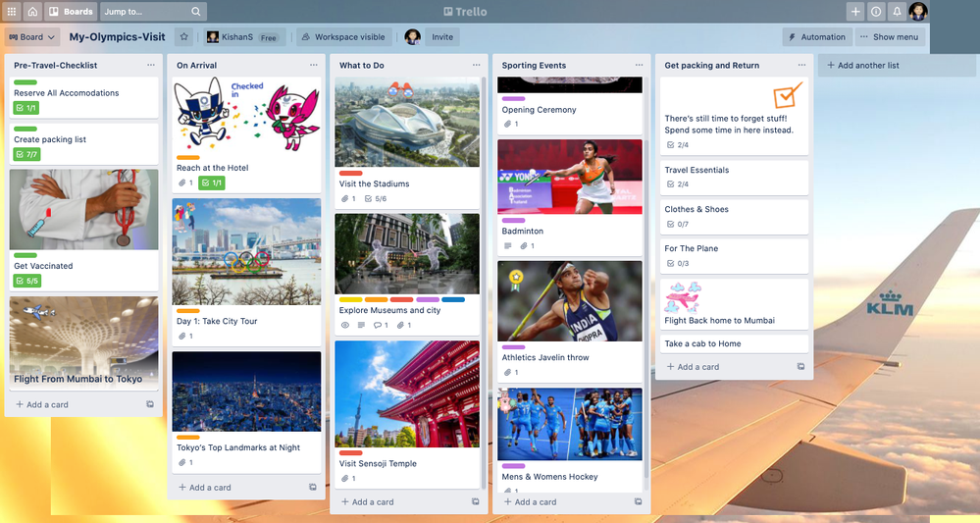Open the Badminton card cover photo

[569, 177]
